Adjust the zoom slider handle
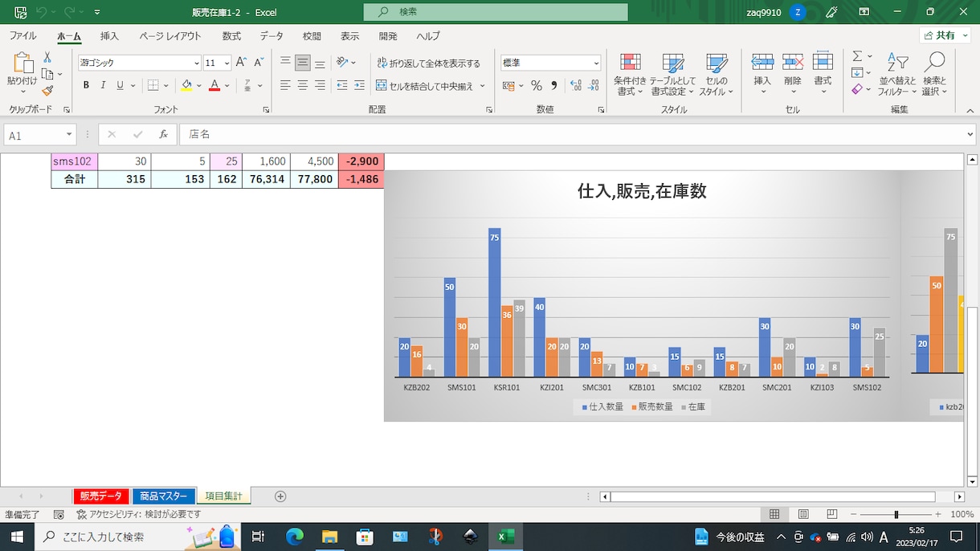 (896, 514)
